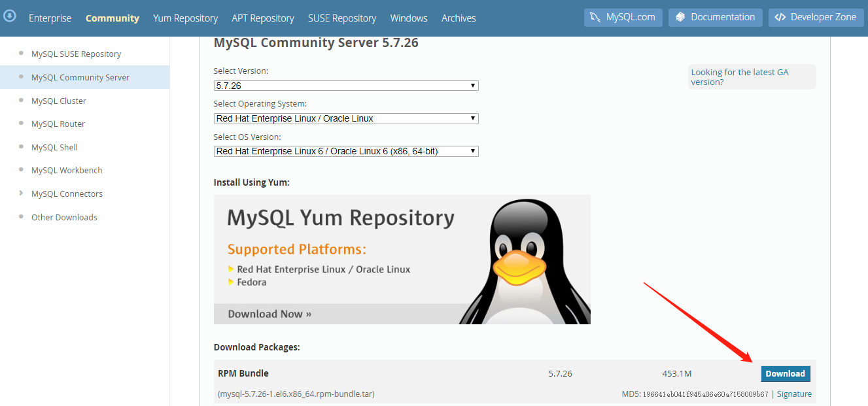Click the MySQL Yum Repository banner penguin
The image size is (868, 406).
click(x=523, y=262)
